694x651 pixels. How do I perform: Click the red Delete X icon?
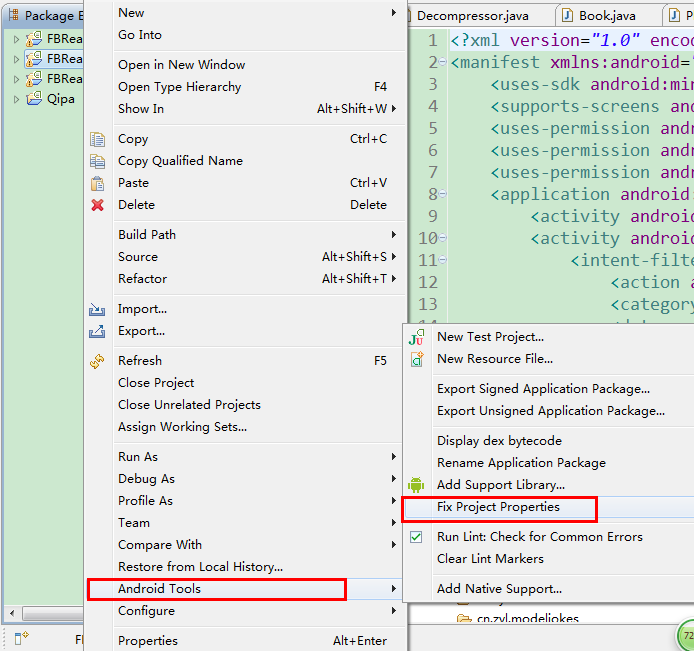[97, 205]
